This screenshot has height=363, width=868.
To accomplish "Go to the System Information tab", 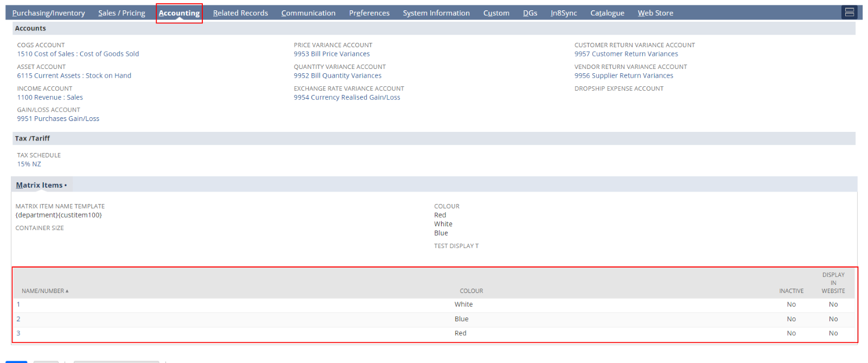I will [436, 13].
